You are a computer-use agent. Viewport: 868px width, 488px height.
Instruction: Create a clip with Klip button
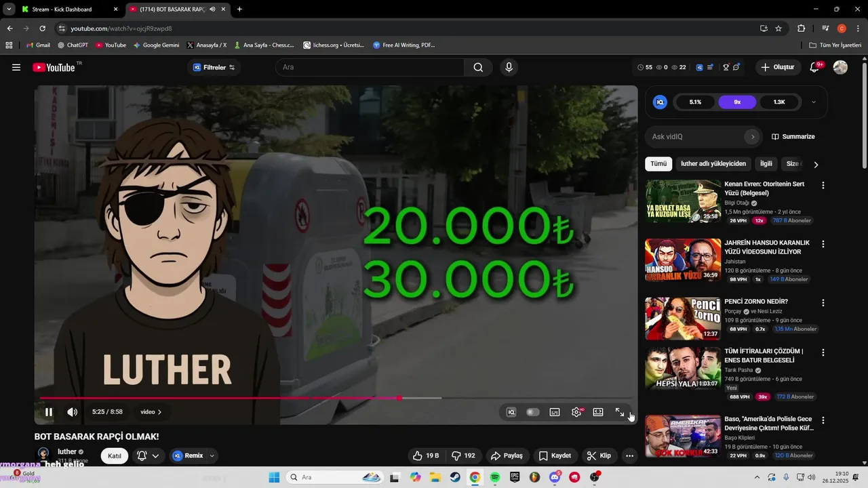598,456
